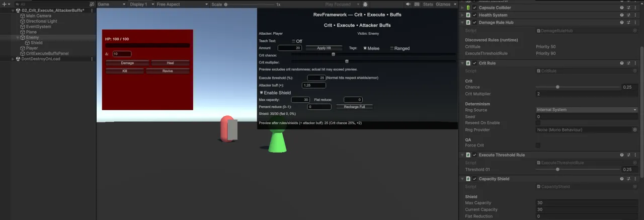Collapse the Crit Rule component foldout
The width and height of the screenshot is (644, 220).
click(462, 63)
